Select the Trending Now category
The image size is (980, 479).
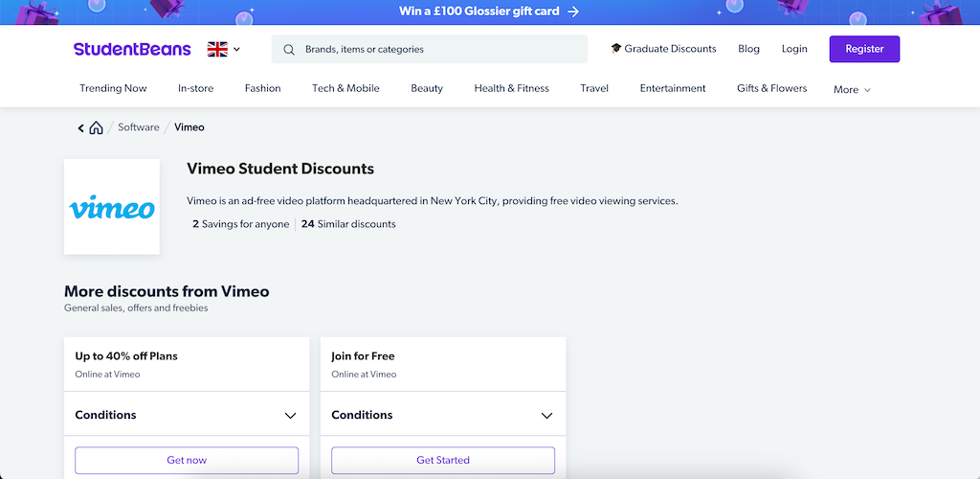pos(113,88)
